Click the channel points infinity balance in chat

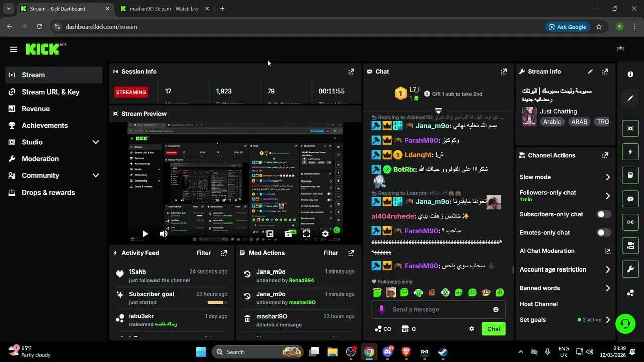pyautogui.click(x=383, y=329)
